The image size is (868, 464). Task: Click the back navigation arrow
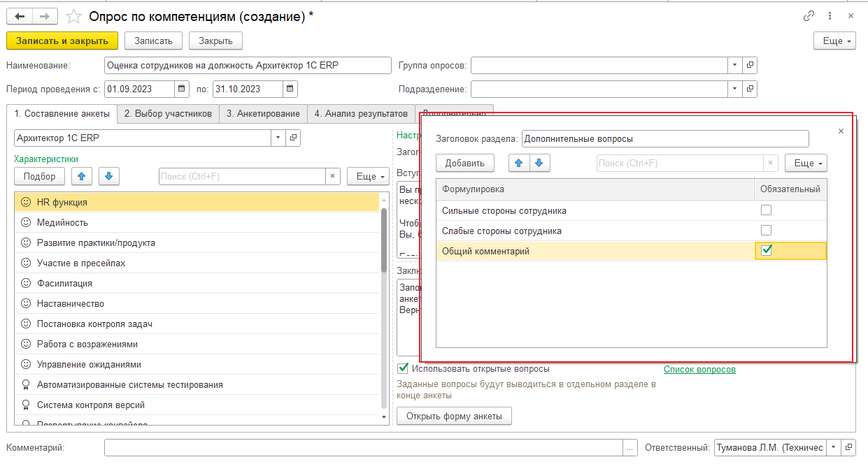[20, 17]
